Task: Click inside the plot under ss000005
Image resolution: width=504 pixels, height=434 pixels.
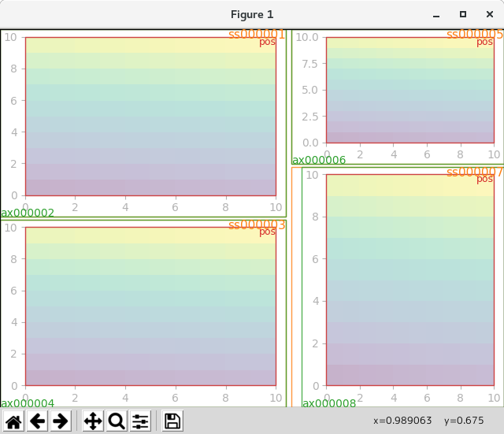Action: point(410,90)
